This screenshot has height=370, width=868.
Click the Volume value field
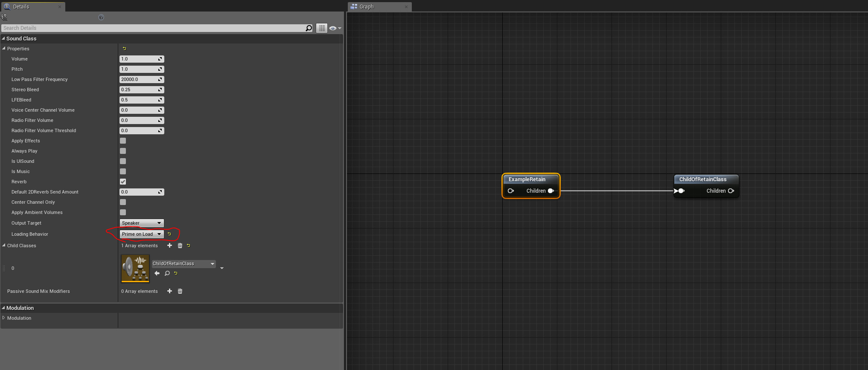pos(142,59)
